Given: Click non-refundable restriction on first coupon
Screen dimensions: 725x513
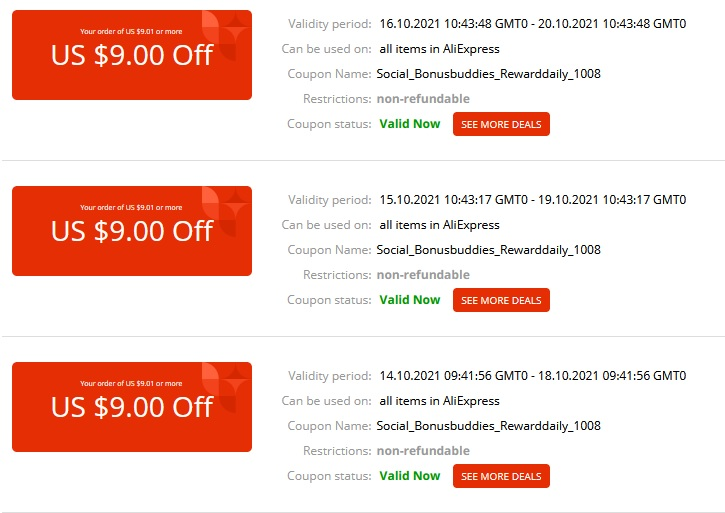Looking at the screenshot, I should coord(423,99).
